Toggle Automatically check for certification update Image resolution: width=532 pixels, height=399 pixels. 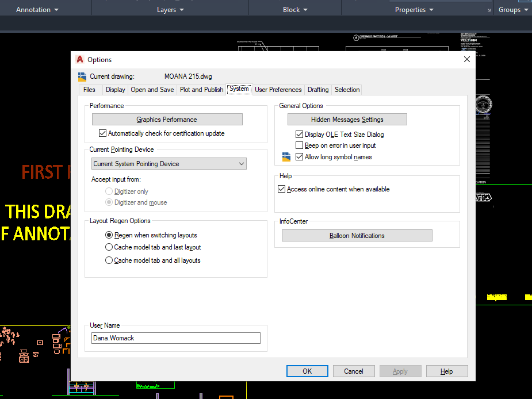(x=102, y=133)
